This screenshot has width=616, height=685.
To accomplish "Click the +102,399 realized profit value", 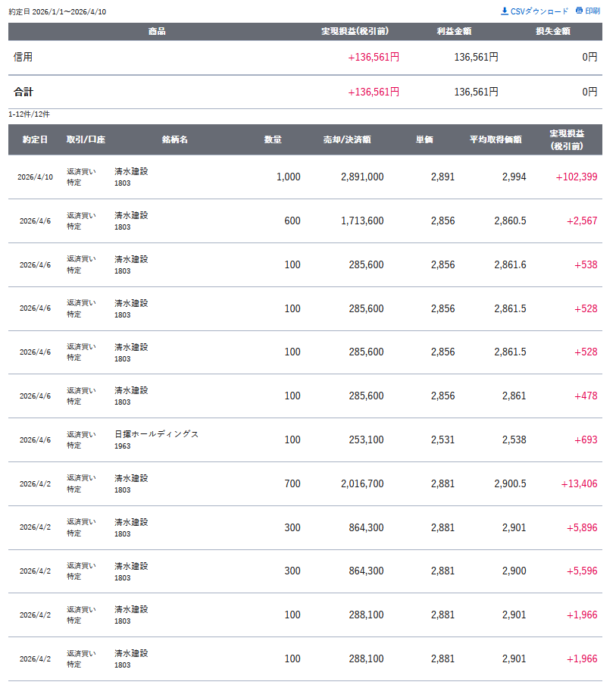I will point(577,177).
